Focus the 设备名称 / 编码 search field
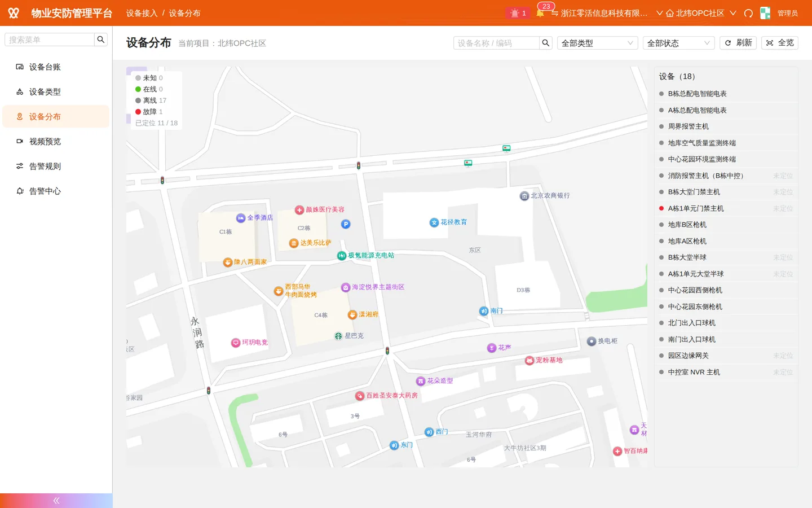The width and height of the screenshot is (812, 508). pyautogui.click(x=496, y=43)
